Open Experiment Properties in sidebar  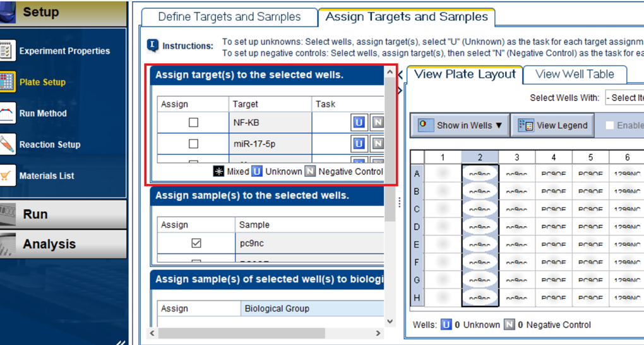[64, 51]
